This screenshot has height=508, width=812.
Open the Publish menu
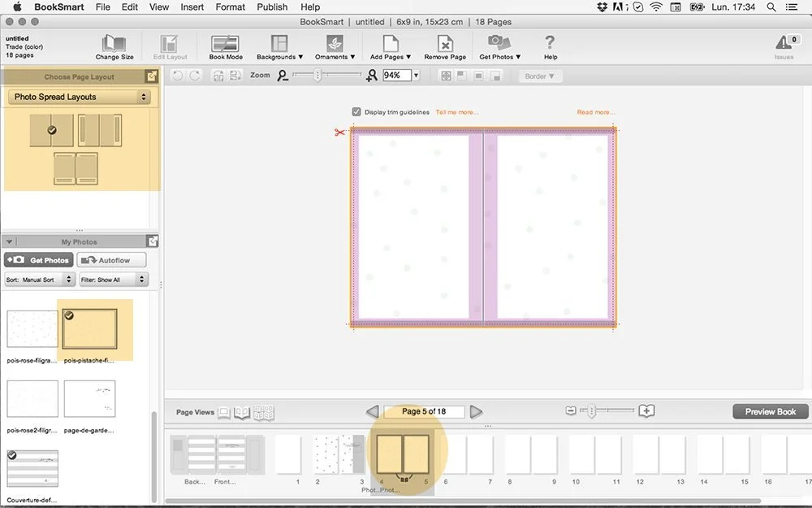click(272, 7)
